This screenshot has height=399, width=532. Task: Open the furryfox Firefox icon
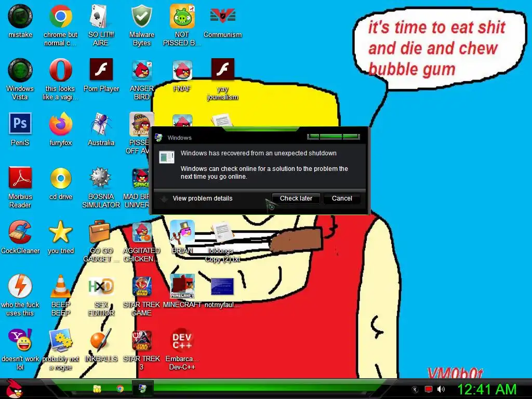(x=60, y=129)
